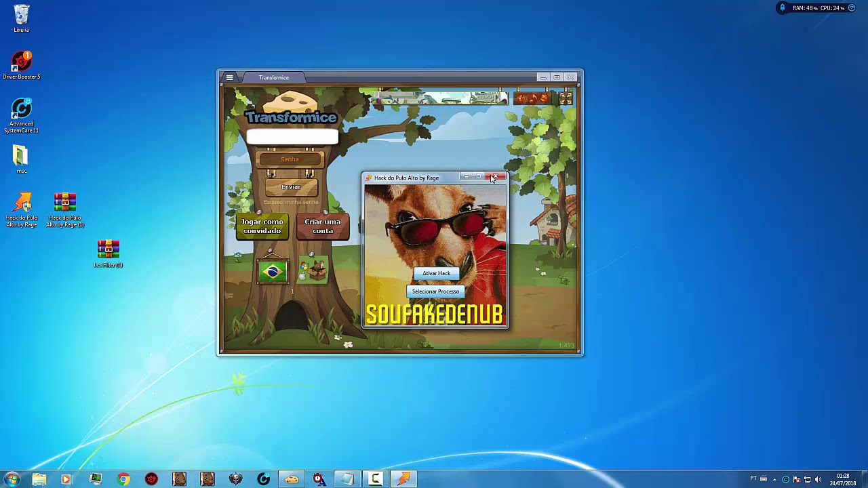
Task: Open Google Chrome from the taskbar
Action: (x=123, y=479)
